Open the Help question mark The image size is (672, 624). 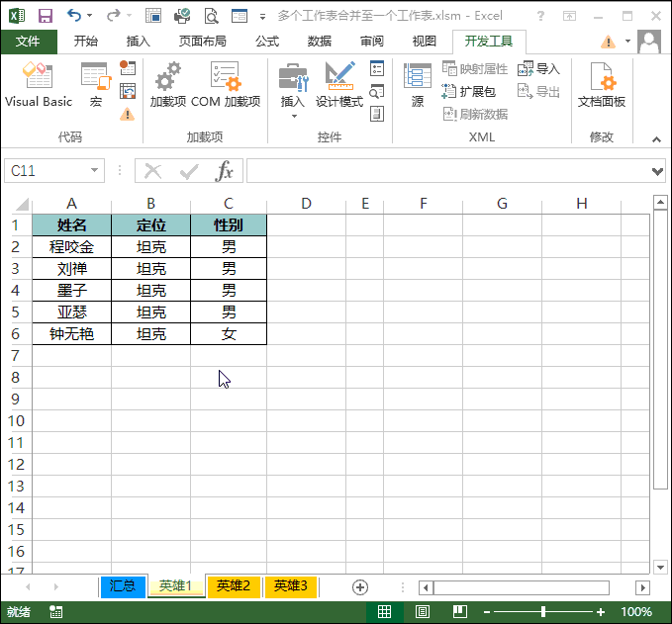click(x=540, y=16)
